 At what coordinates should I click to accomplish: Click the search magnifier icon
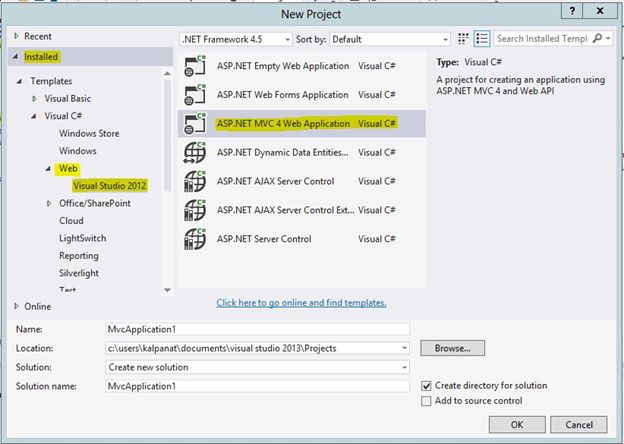point(597,38)
